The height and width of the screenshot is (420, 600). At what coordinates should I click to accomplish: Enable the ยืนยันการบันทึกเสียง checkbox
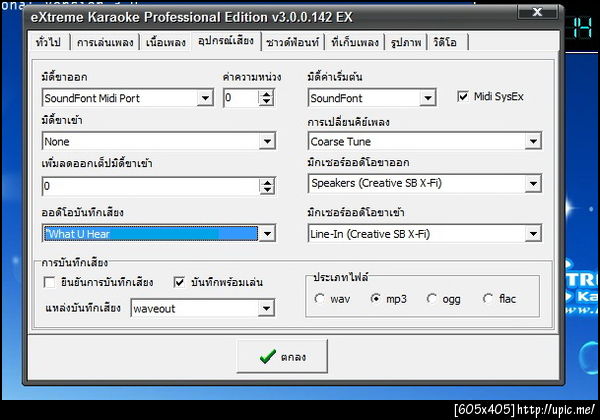tap(50, 282)
